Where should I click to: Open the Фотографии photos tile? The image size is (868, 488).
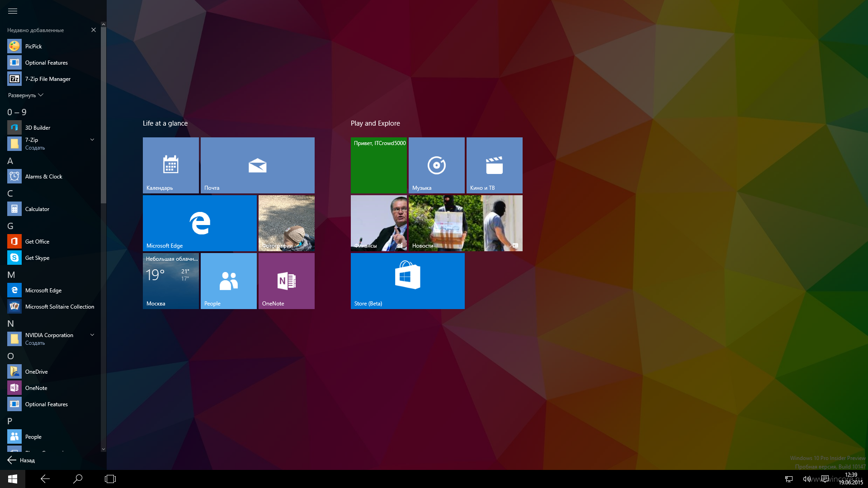tap(287, 223)
